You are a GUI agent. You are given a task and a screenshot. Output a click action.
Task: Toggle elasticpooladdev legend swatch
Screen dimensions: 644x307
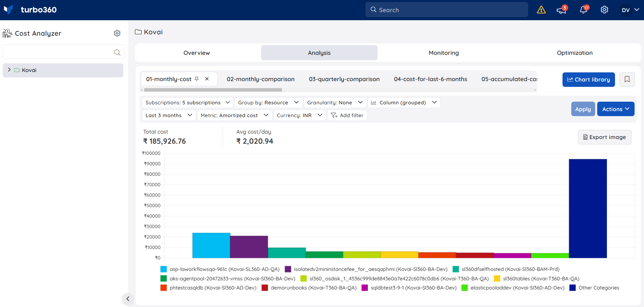(x=464, y=288)
